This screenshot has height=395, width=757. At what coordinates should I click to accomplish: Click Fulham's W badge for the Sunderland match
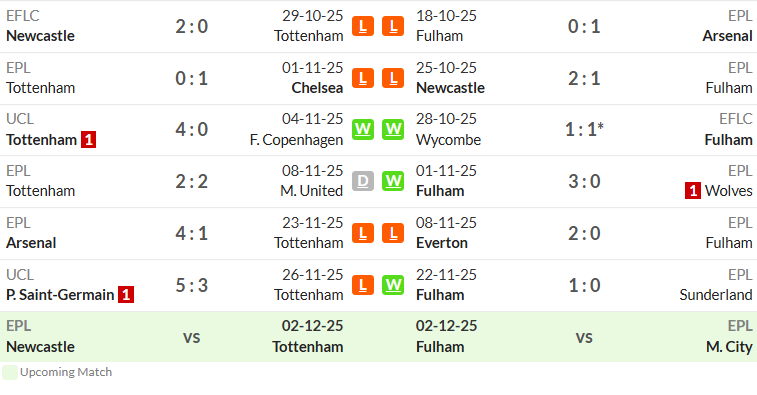click(393, 285)
